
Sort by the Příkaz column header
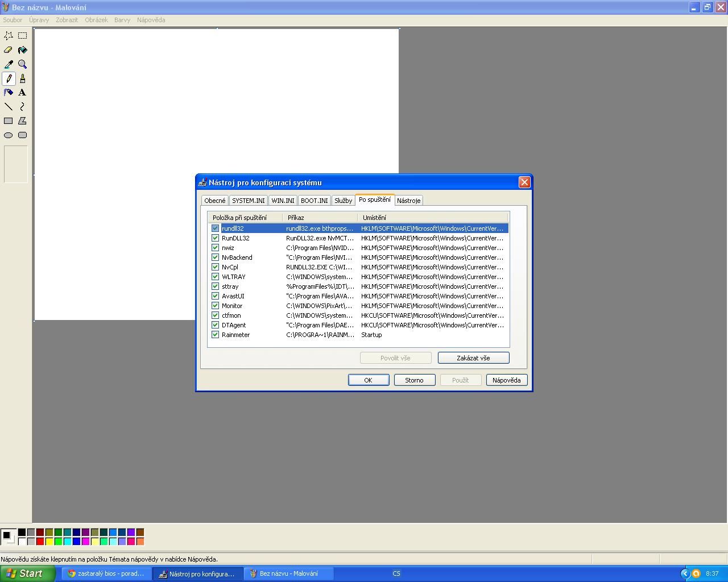tap(320, 218)
